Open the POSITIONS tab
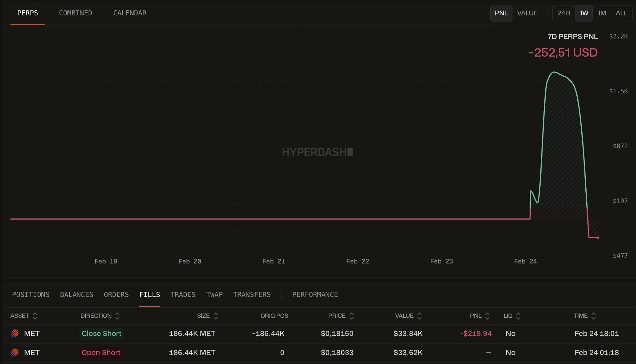The width and height of the screenshot is (636, 364). (x=31, y=294)
